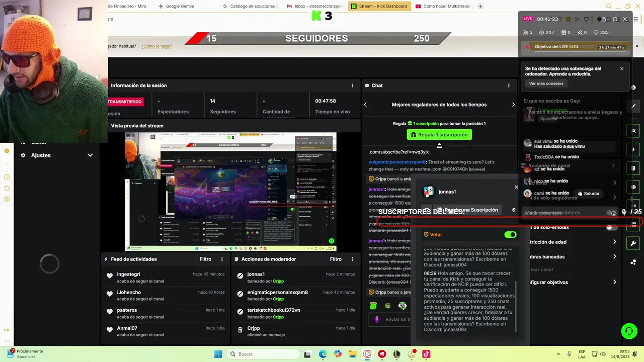Click the Windows Start button
644x362 pixels.
tap(218, 354)
